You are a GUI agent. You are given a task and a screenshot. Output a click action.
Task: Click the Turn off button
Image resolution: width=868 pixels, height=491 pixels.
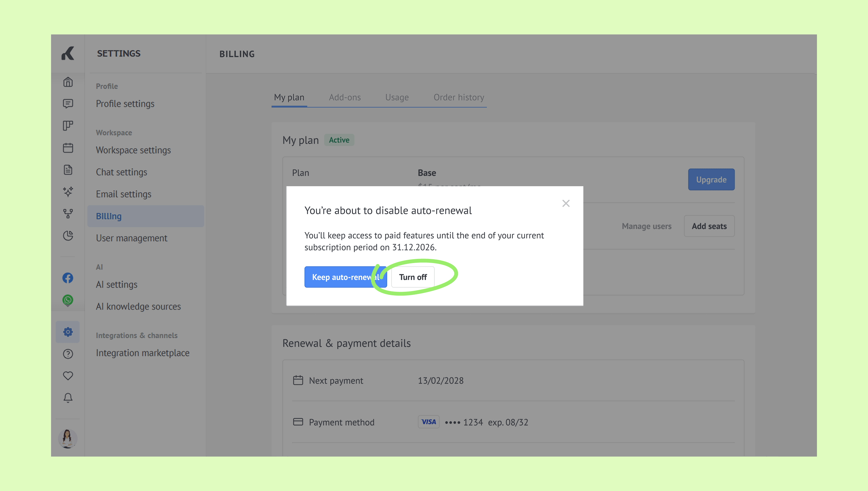pyautogui.click(x=413, y=277)
